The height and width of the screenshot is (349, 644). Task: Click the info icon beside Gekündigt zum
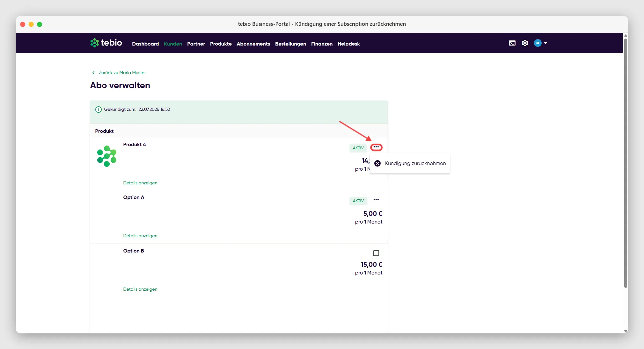99,110
